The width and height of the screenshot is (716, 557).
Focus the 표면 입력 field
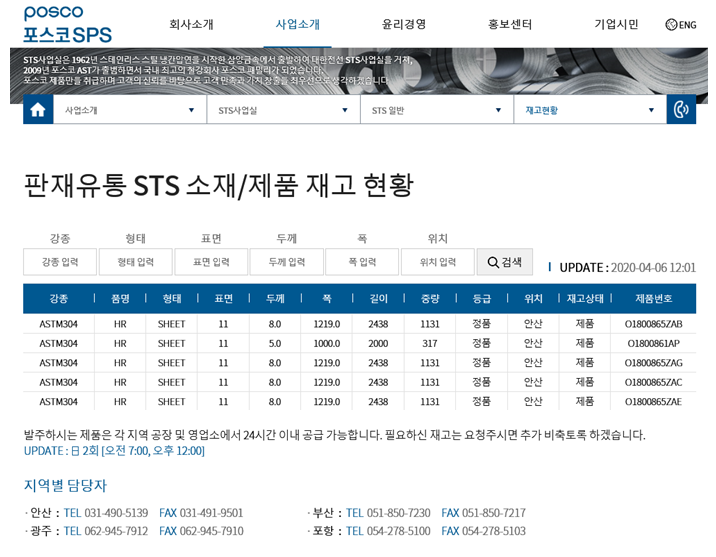point(211,262)
